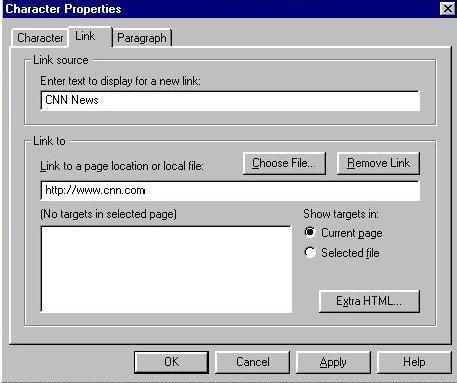Image resolution: width=457 pixels, height=383 pixels.
Task: Apply the link changes
Action: pyautogui.click(x=333, y=362)
